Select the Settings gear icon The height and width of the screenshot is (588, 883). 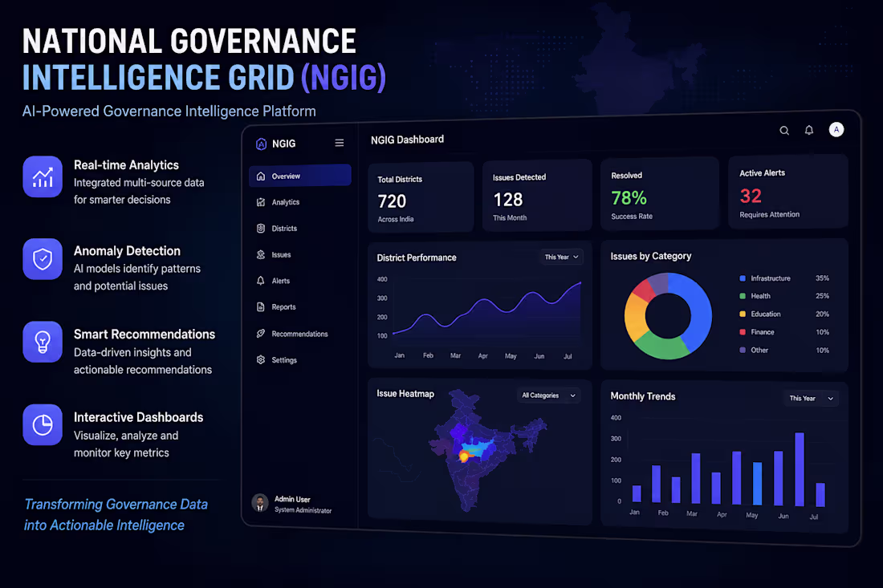coord(261,359)
